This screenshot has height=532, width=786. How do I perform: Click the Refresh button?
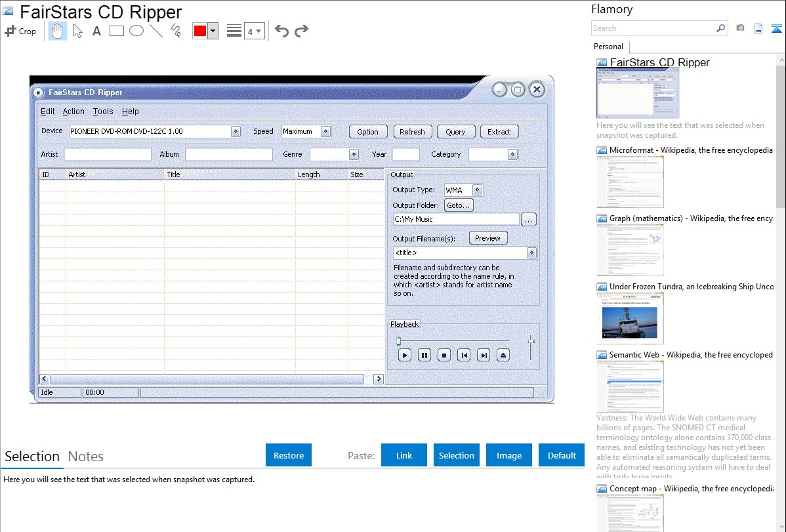point(412,132)
